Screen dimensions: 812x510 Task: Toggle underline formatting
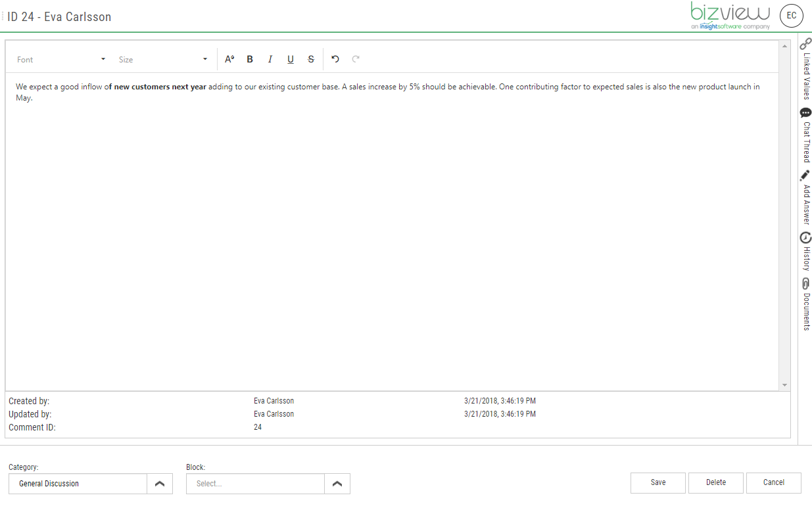click(290, 59)
